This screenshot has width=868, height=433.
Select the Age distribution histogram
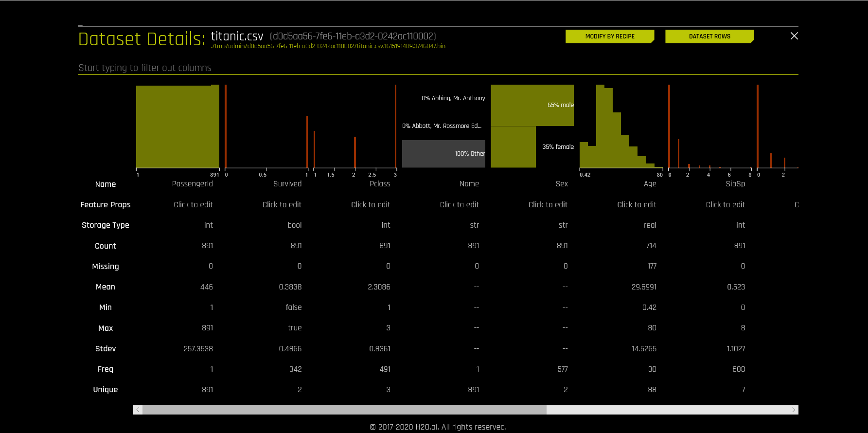point(621,126)
